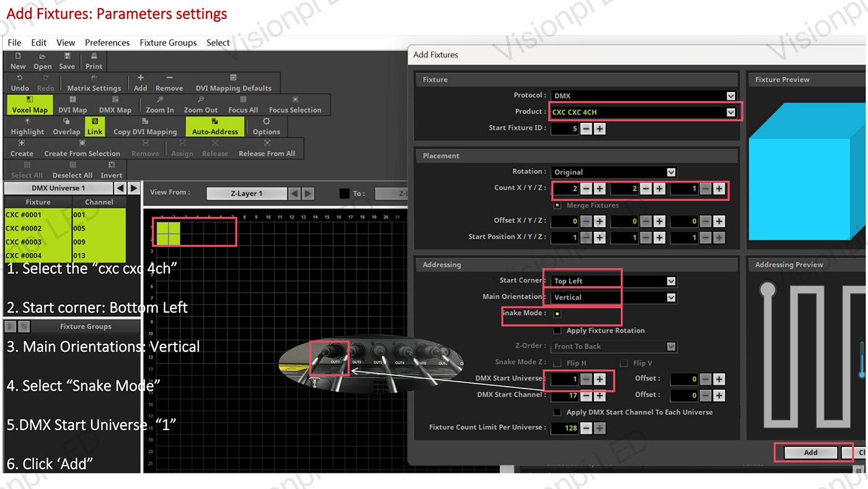Go to next Z-Layer arrow
Image resolution: width=868 pixels, height=489 pixels.
point(308,194)
